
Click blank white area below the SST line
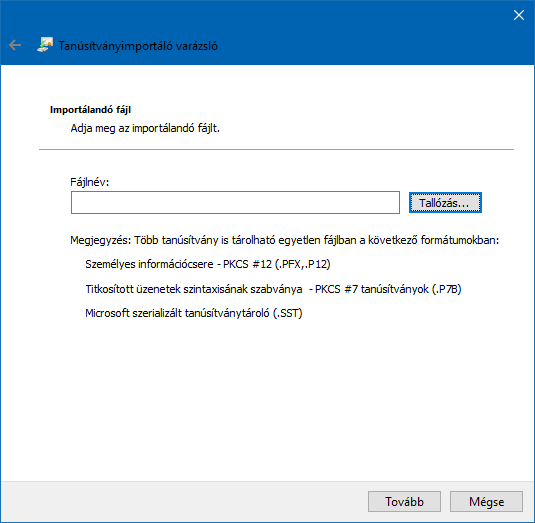[268, 399]
